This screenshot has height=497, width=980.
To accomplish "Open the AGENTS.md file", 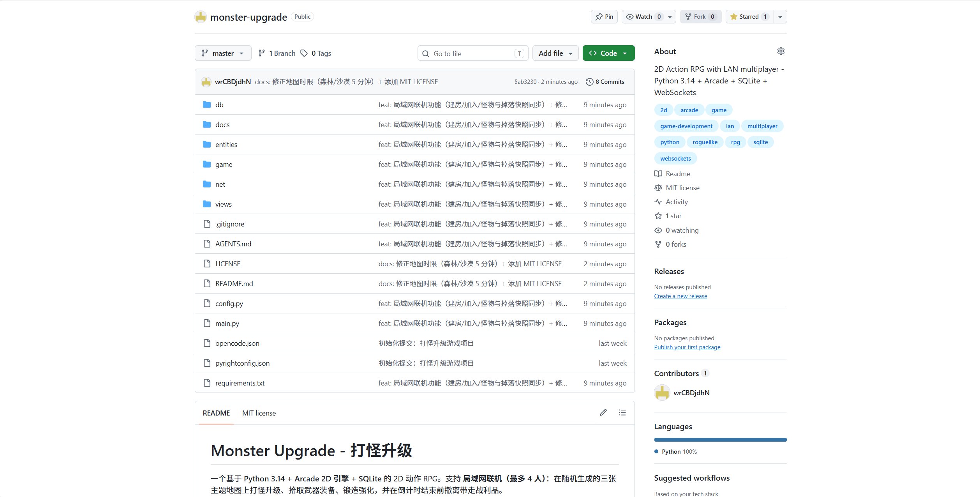I will (233, 244).
